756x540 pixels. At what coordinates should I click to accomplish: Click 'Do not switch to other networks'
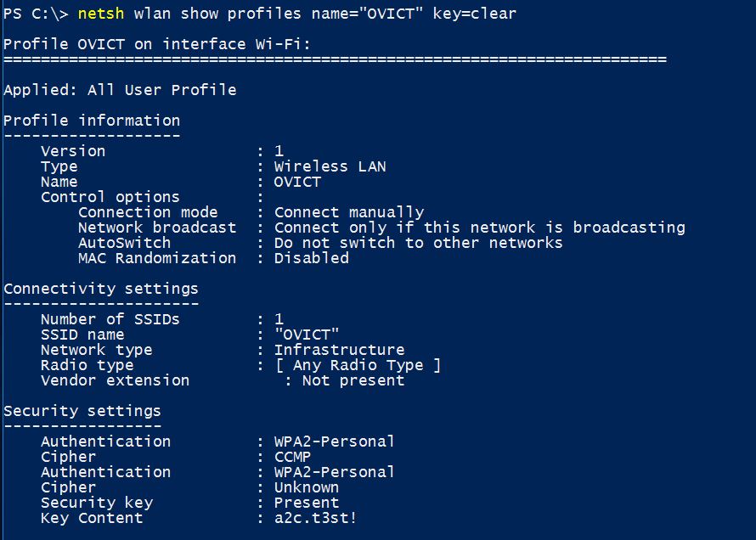418,243
